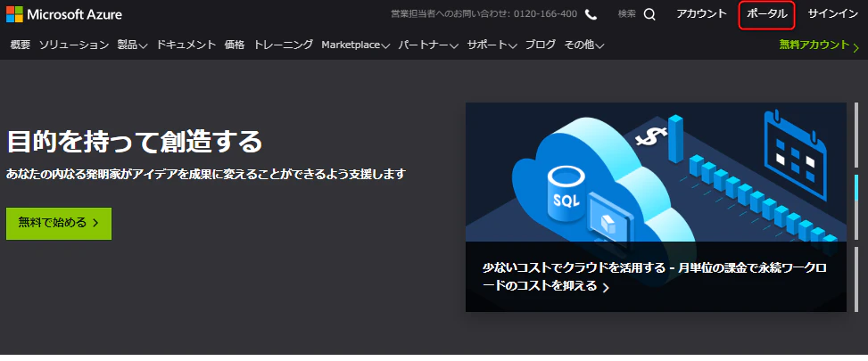Image resolution: width=868 pixels, height=361 pixels.
Task: Open the アカウント link
Action: click(x=701, y=14)
